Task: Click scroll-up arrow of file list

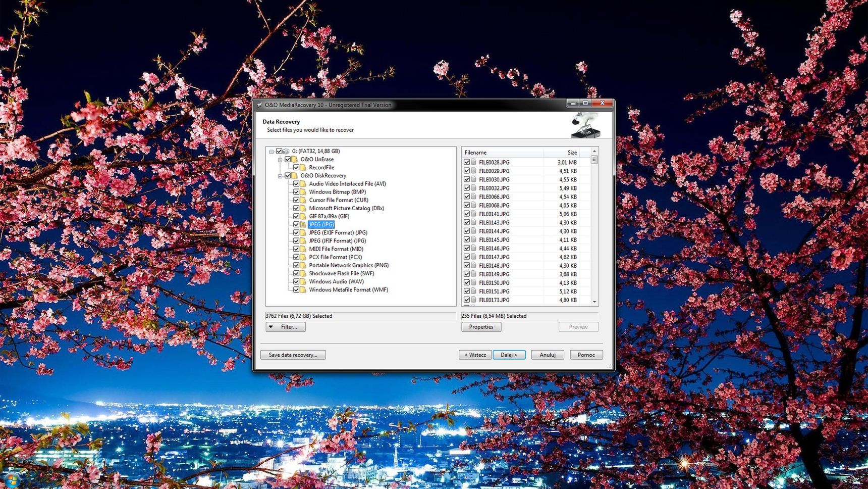Action: pyautogui.click(x=594, y=151)
